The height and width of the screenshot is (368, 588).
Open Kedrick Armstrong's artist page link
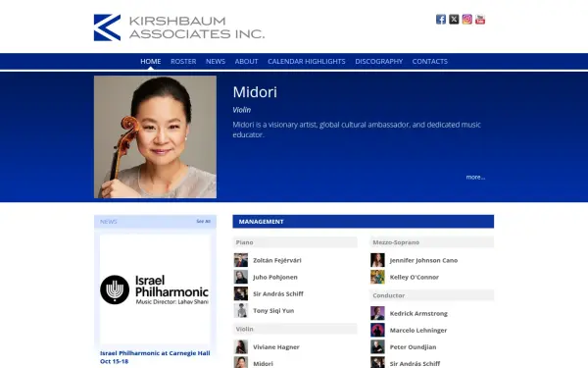[418, 314]
